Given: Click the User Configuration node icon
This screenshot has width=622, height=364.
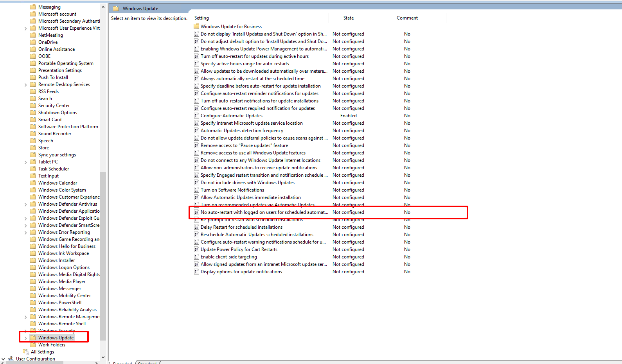Looking at the screenshot, I should [11, 359].
